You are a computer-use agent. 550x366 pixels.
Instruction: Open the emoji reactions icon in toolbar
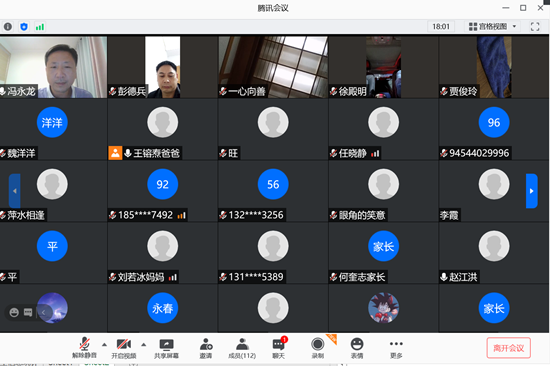[357, 348]
